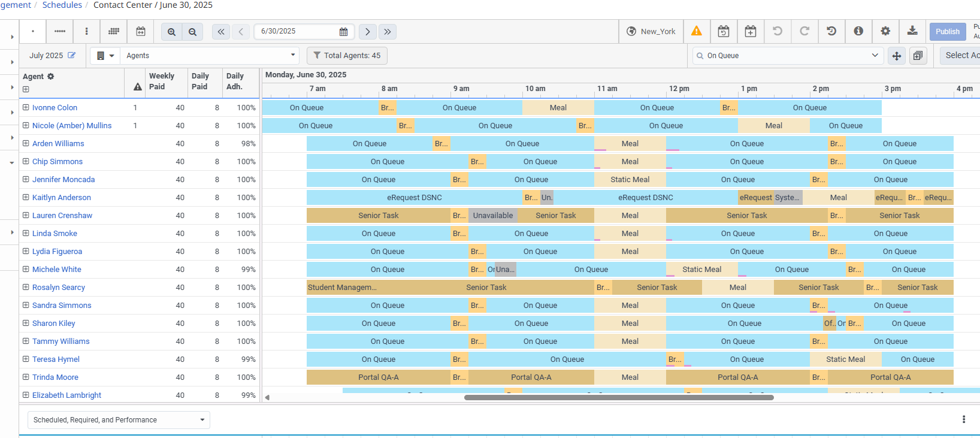
Task: Select Trinda Moore's first Portal QA-A block
Action: click(x=379, y=377)
